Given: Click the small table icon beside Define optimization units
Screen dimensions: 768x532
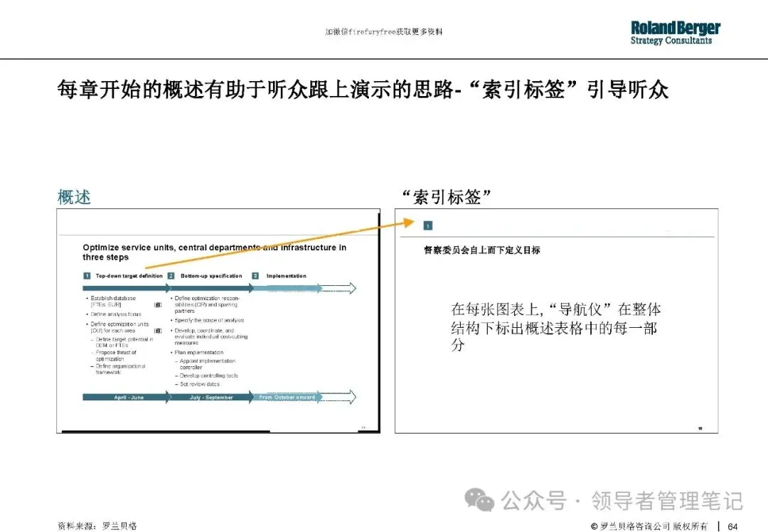Looking at the screenshot, I should coord(158,331).
